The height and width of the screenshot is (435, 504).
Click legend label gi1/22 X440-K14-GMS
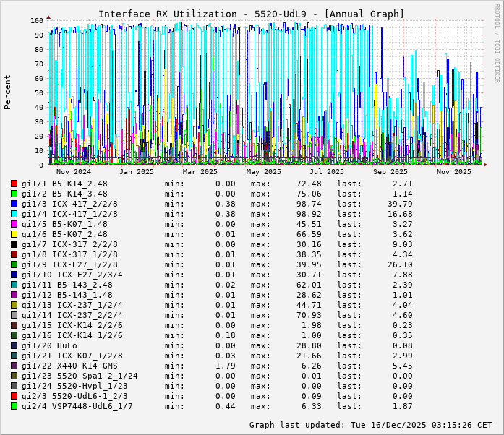tap(69, 366)
